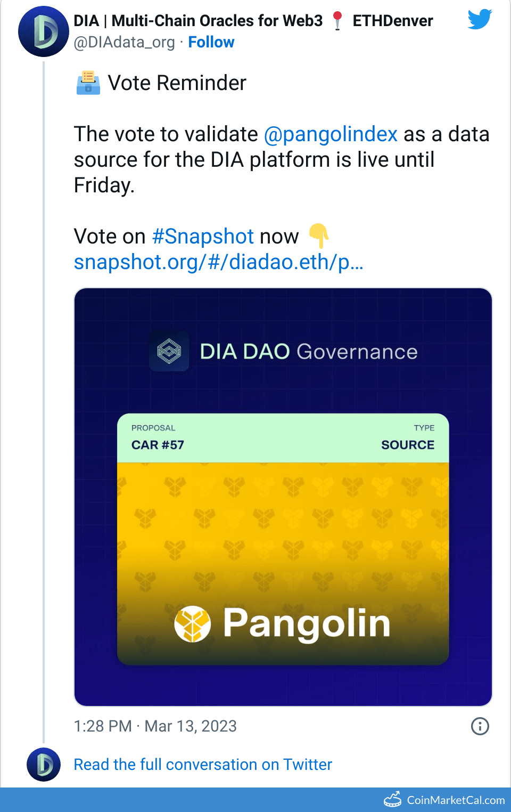Screen dimensions: 511x812
Task: Follow the DIAdata_org account
Action: [211, 42]
